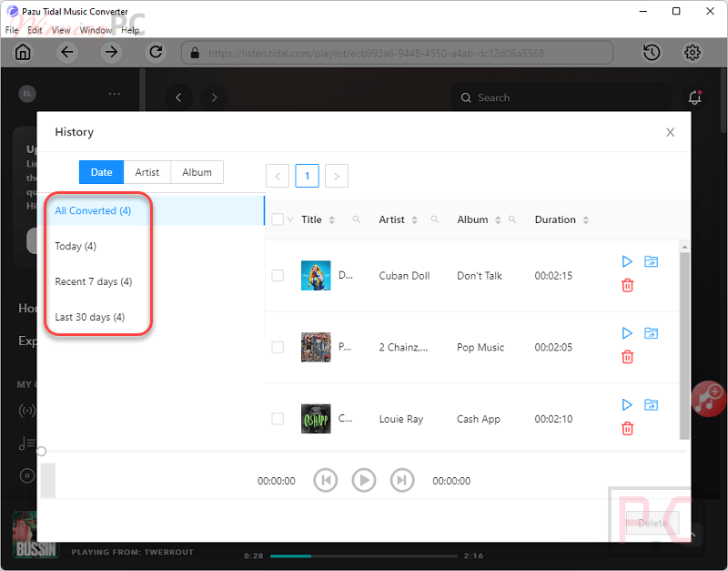Click the Tidal Search box
Screen dimensions: 728x571
[561, 97]
